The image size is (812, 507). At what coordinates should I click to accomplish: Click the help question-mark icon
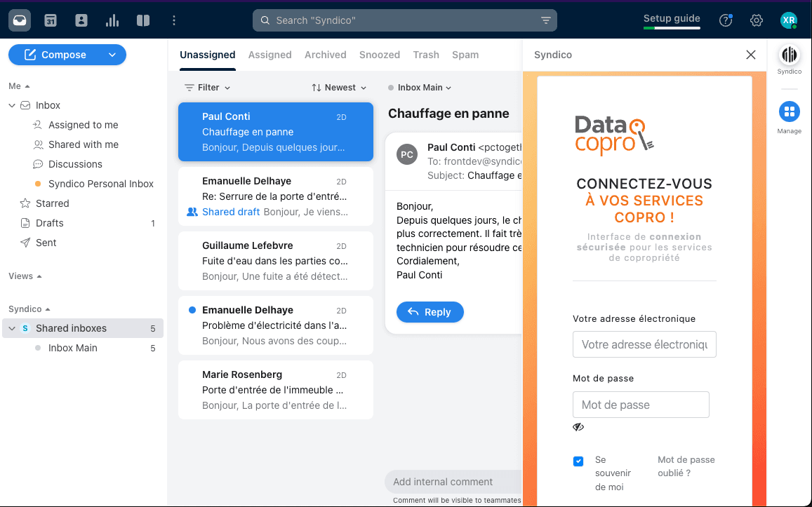pos(725,20)
